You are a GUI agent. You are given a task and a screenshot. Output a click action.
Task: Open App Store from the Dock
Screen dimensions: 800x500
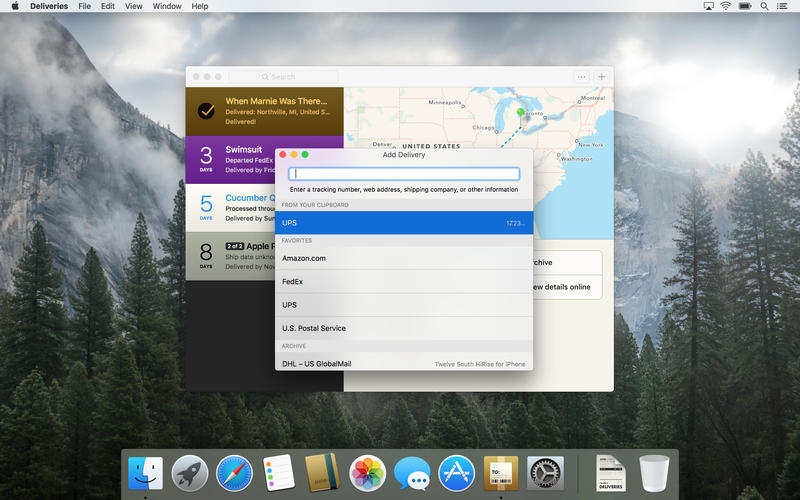(x=457, y=473)
